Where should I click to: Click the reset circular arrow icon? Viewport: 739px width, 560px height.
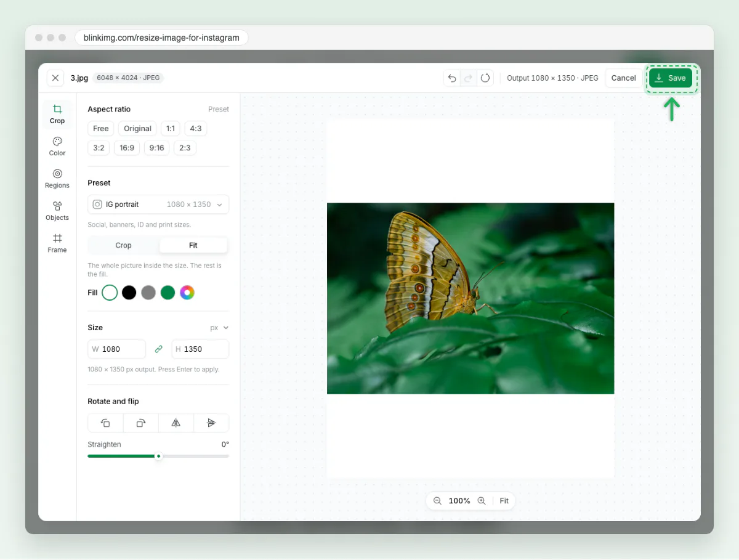[x=485, y=78]
